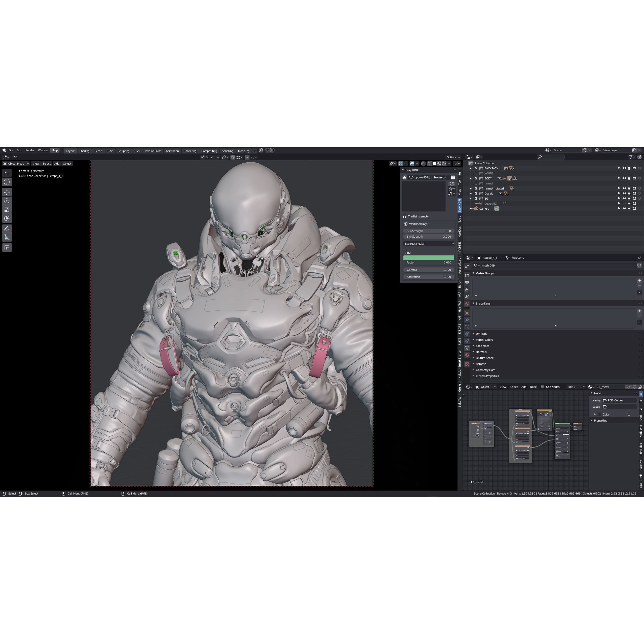This screenshot has height=644, width=644.
Task: Switch viewport to rendered shading mode
Action: 444,163
